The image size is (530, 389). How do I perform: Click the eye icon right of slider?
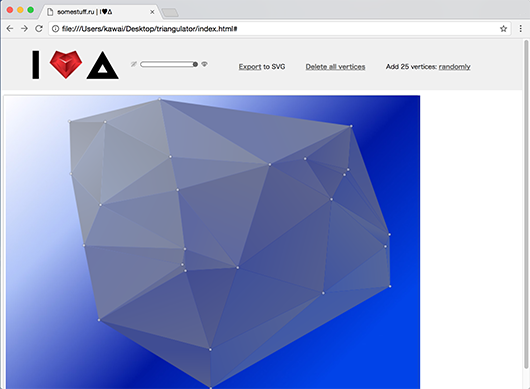204,64
